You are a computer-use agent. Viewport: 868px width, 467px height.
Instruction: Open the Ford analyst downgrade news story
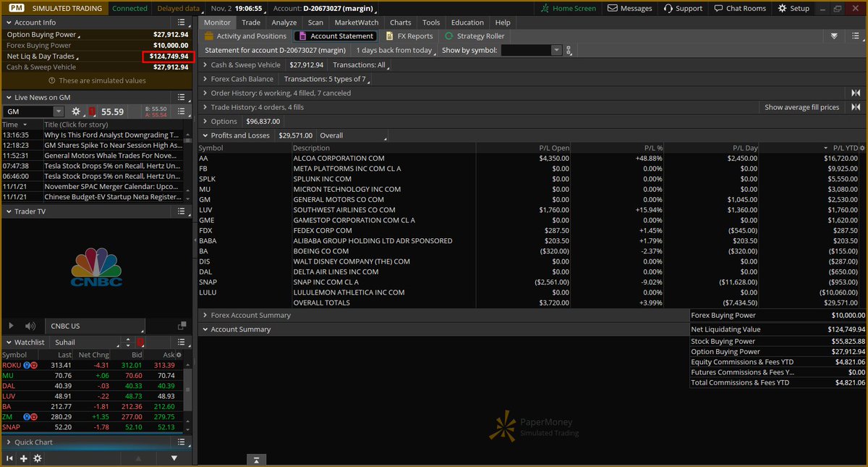point(112,135)
